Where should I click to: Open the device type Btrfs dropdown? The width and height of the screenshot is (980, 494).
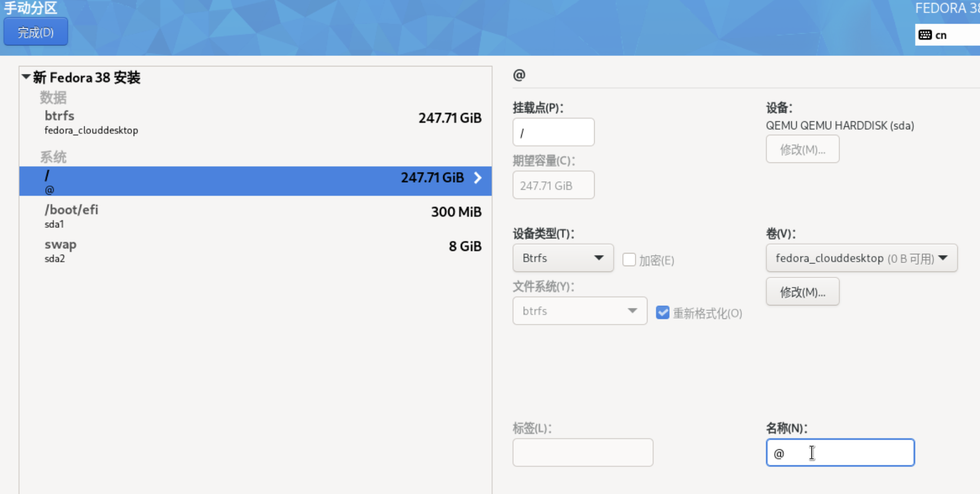pyautogui.click(x=563, y=258)
